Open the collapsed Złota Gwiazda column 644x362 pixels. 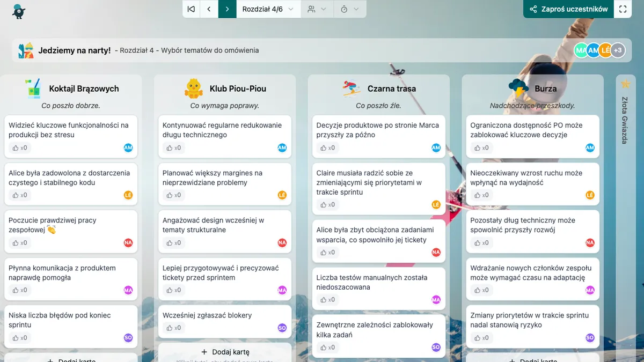tap(625, 120)
